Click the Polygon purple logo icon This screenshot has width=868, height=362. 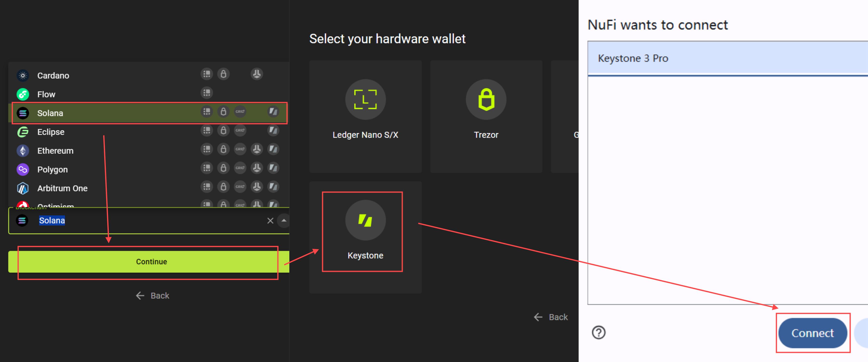pos(23,169)
